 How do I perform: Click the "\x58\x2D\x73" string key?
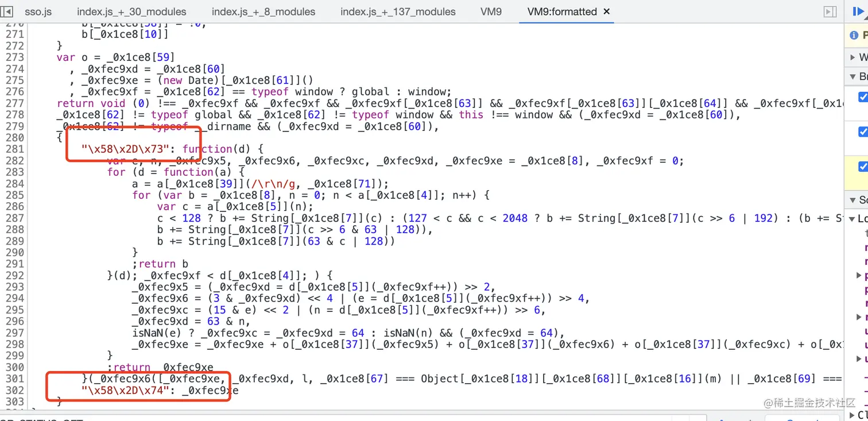[x=125, y=149]
